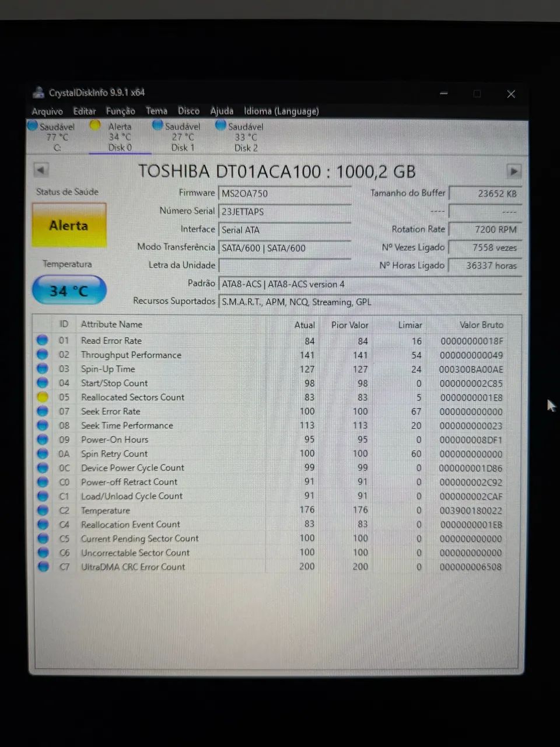Click the empty Letra da Unidade field
The width and height of the screenshot is (560, 747).
[x=285, y=266]
